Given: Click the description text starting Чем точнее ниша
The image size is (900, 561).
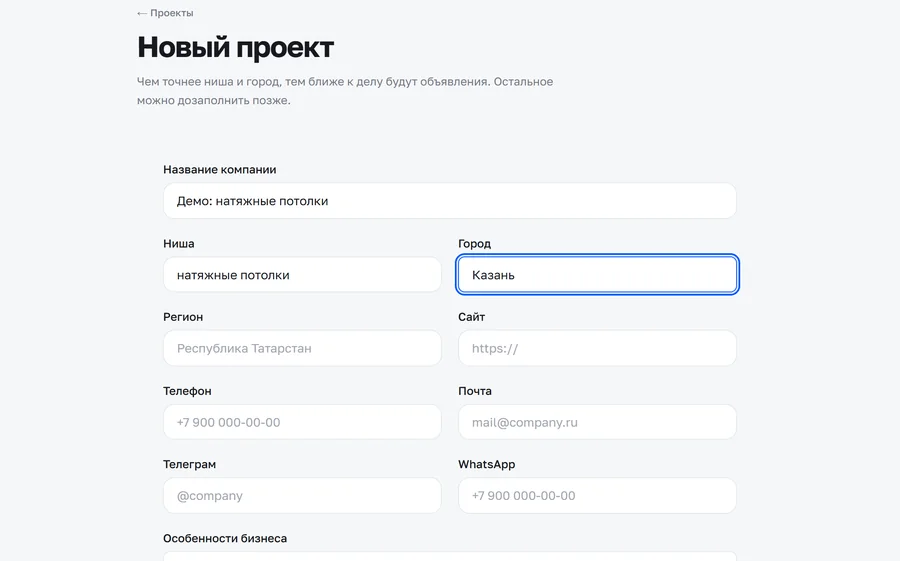Looking at the screenshot, I should [x=345, y=91].
